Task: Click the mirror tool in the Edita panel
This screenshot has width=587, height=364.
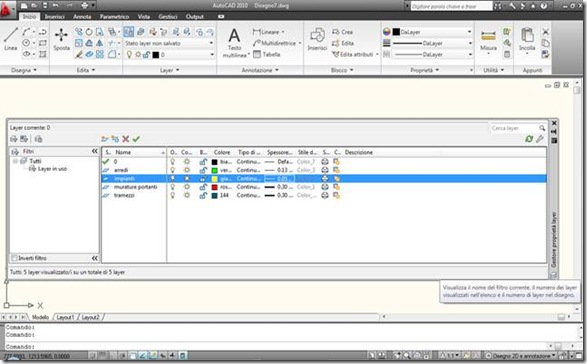Action: click(100, 43)
